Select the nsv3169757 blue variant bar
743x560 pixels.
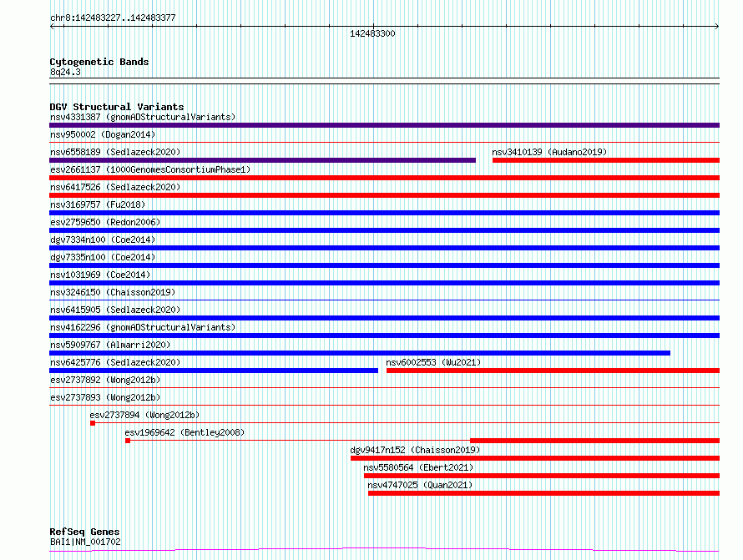pyautogui.click(x=384, y=213)
